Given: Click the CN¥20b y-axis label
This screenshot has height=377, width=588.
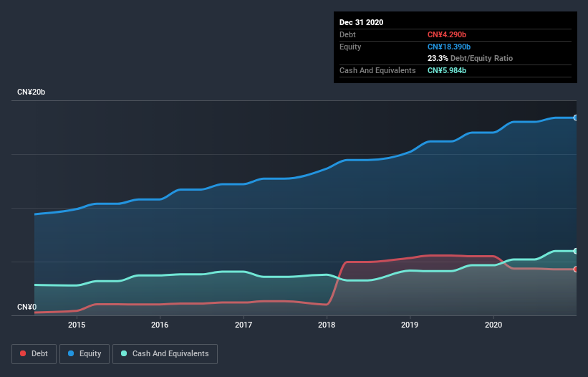Looking at the screenshot, I should (31, 92).
